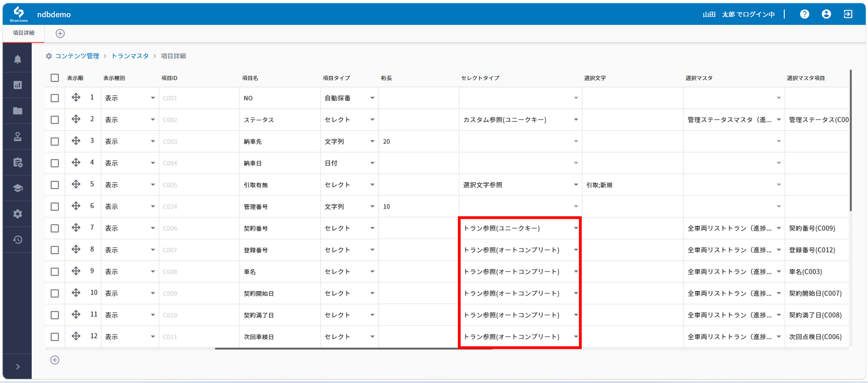The width and height of the screenshot is (868, 383).
Task: Go to コンテンツ管理 breadcrumb link
Action: tap(77, 56)
